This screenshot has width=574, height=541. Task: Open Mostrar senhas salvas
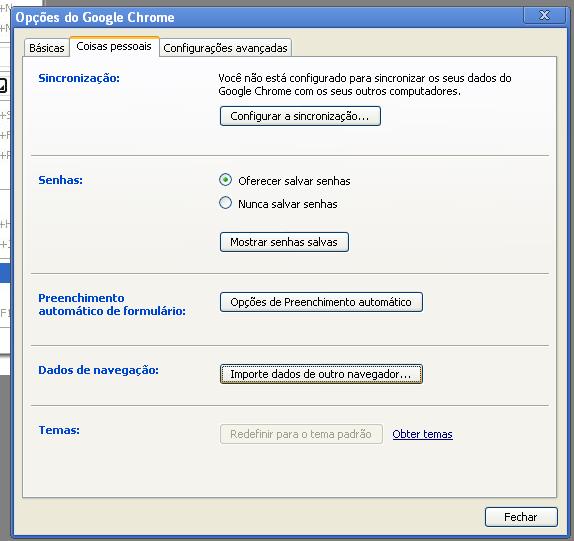(x=284, y=242)
